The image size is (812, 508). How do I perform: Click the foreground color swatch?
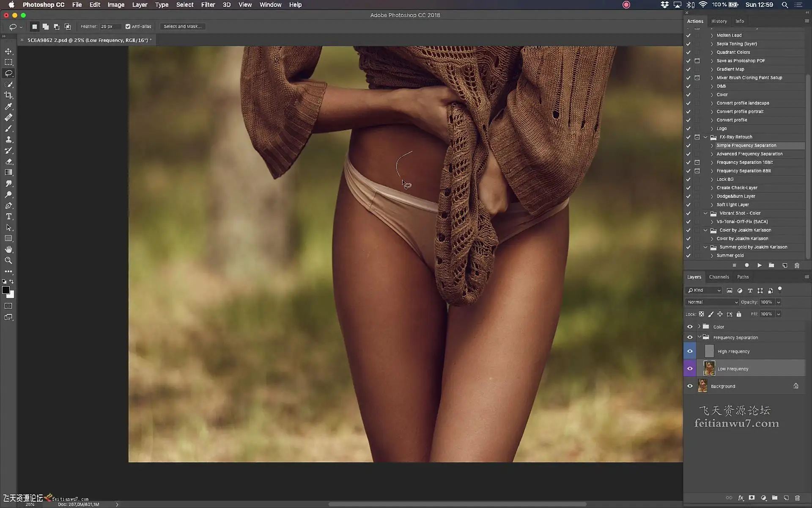click(x=6, y=290)
